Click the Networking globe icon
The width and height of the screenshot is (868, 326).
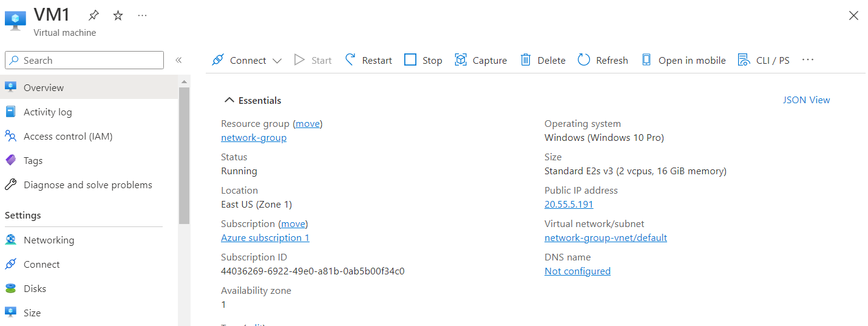coord(10,240)
